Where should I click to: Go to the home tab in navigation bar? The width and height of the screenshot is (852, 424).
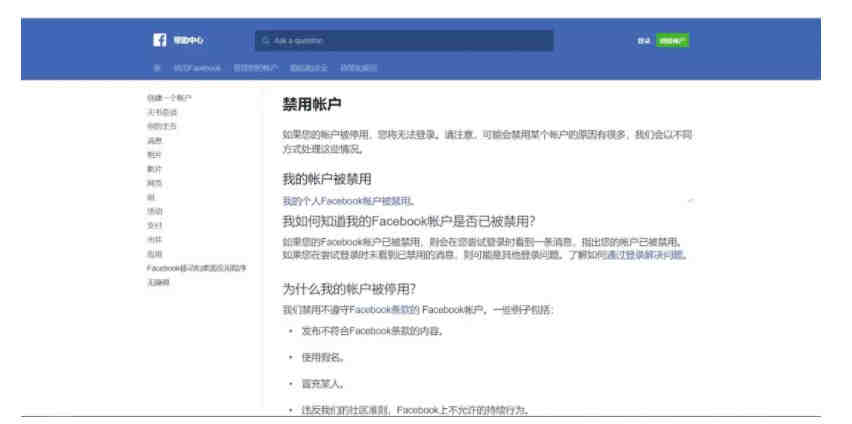point(157,68)
